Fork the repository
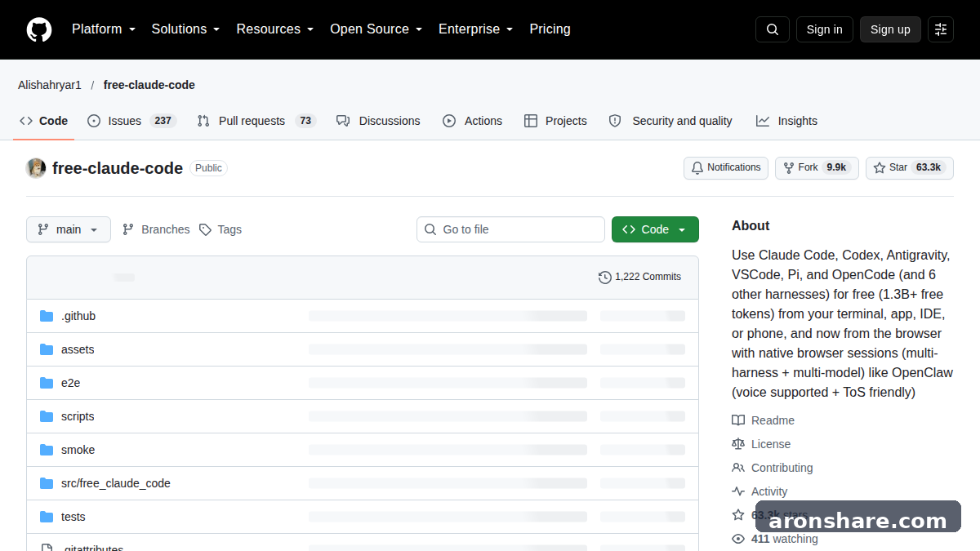The height and width of the screenshot is (551, 980). 817,167
